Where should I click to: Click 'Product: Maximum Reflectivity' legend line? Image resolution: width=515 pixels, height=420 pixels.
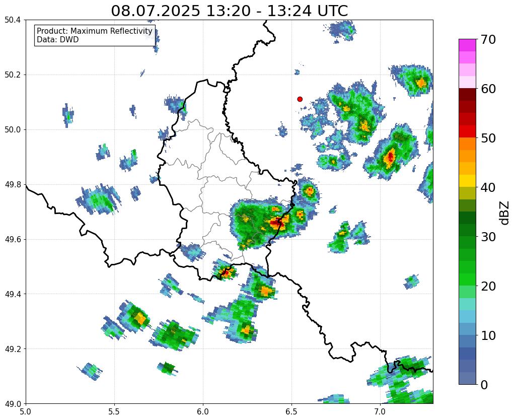pyautogui.click(x=95, y=31)
